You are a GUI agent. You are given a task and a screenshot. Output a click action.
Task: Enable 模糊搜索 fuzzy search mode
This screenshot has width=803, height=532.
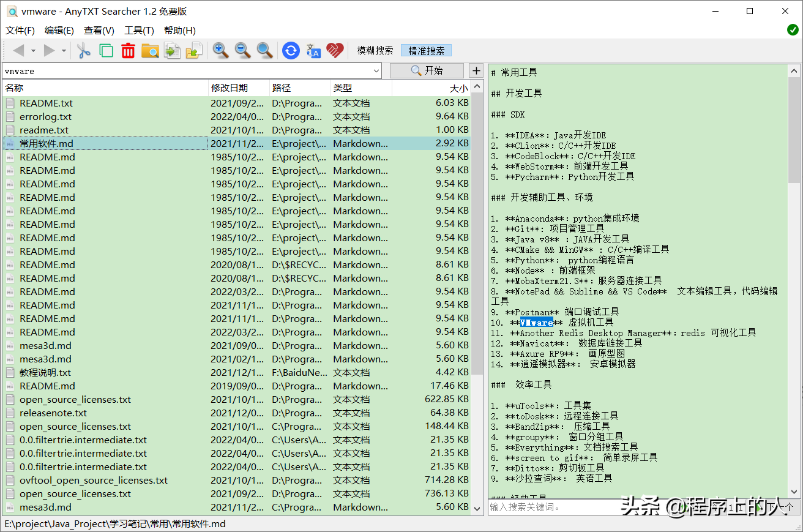(x=375, y=51)
